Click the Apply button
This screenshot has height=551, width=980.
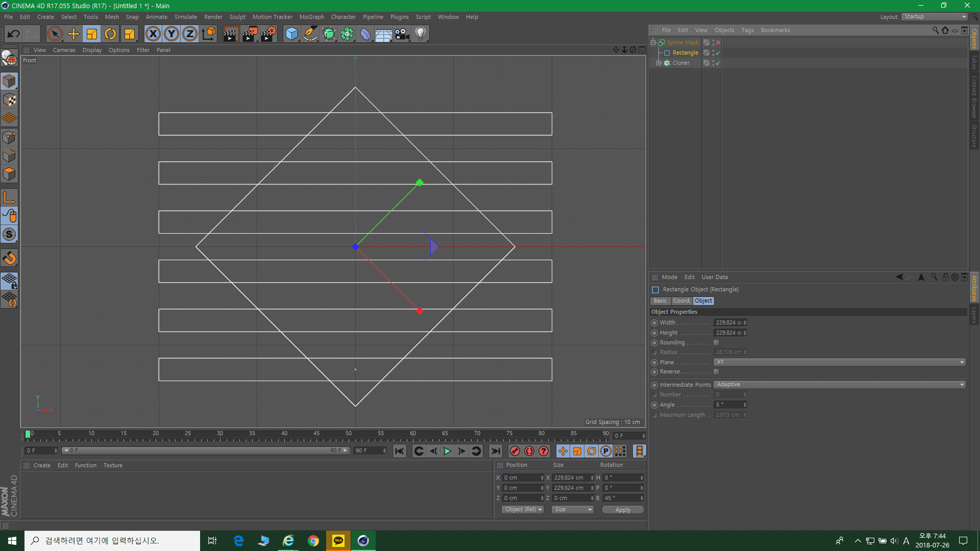[623, 510]
